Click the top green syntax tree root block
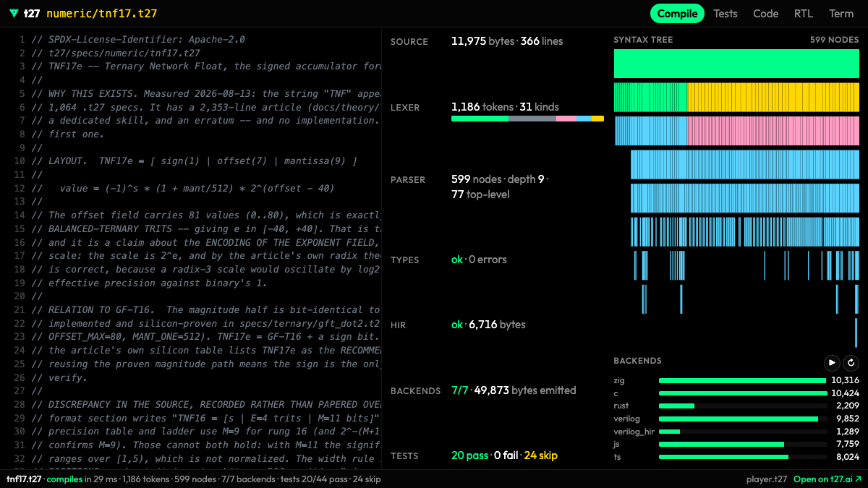Viewport: 868px width, 488px height. pos(736,64)
